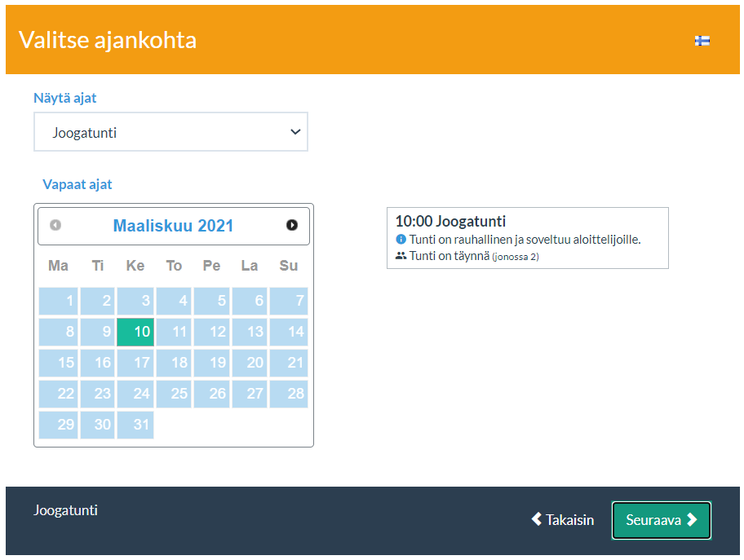The image size is (744, 560).
Task: Click the blue info icon in class card
Action: tap(401, 239)
